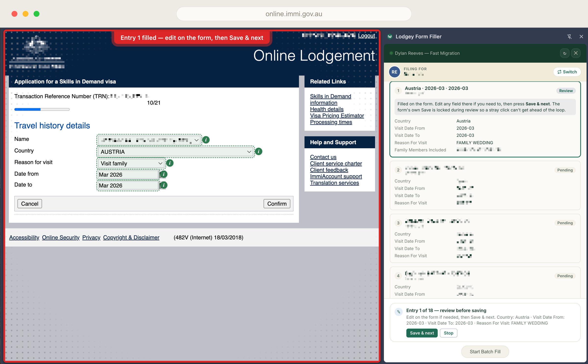Click the red Entry 1 filled banner
Screen dimensions: 588x364
click(x=192, y=38)
